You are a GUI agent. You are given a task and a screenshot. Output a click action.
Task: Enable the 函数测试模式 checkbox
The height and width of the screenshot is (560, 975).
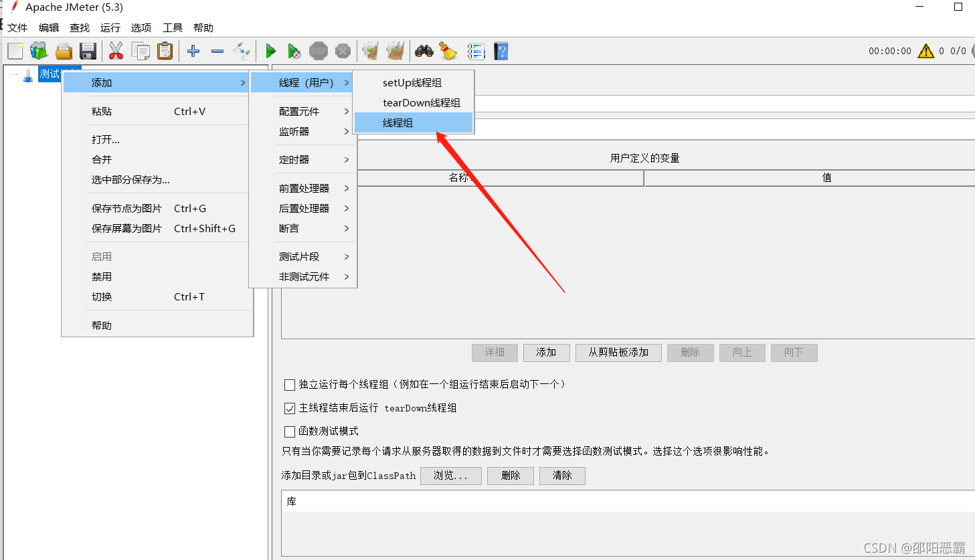click(x=290, y=432)
